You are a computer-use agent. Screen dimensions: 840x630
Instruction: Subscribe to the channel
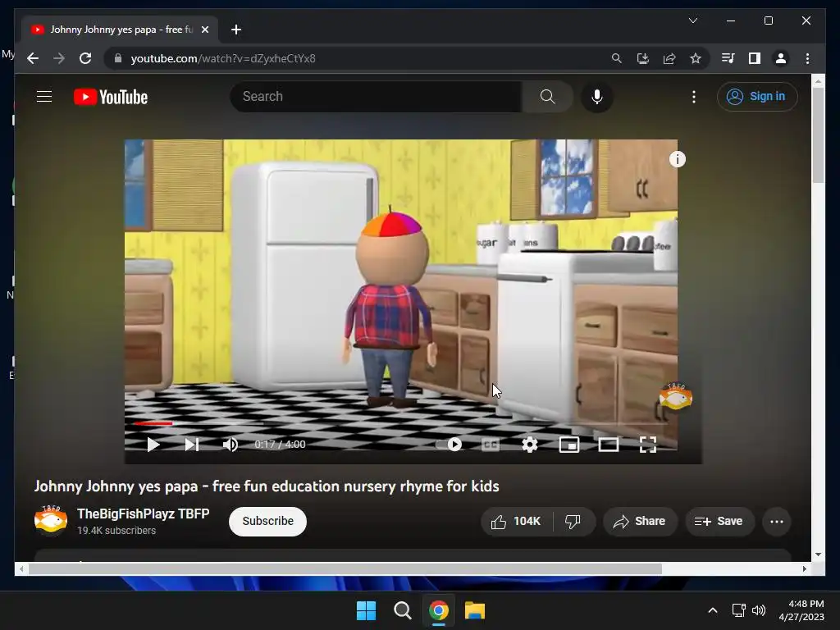point(268,521)
